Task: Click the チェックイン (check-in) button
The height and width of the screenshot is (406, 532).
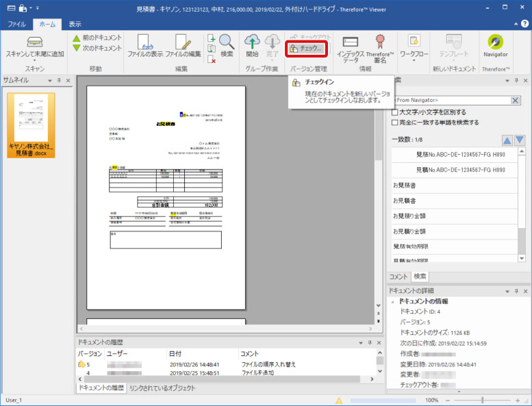Action: [306, 49]
